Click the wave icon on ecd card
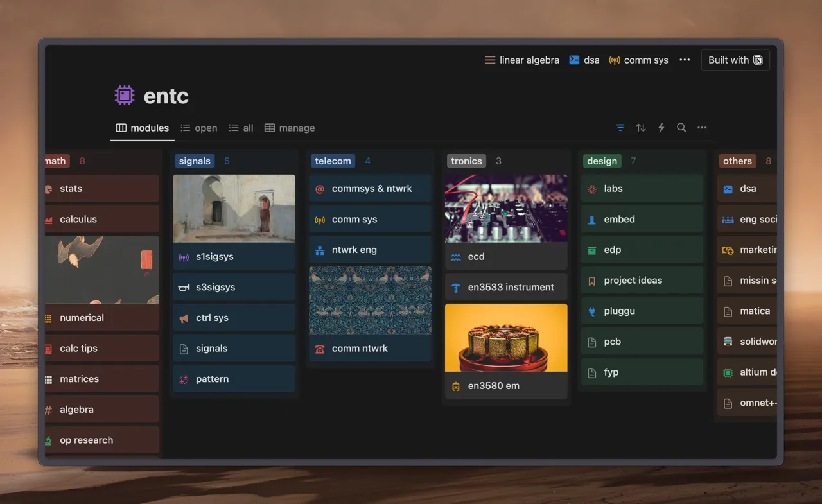The height and width of the screenshot is (504, 822). coord(456,257)
